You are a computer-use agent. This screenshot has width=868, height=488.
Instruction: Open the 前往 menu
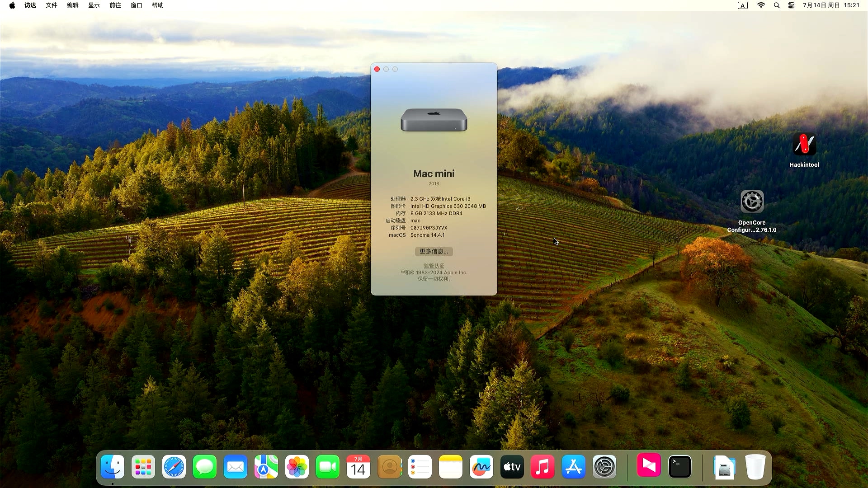115,5
